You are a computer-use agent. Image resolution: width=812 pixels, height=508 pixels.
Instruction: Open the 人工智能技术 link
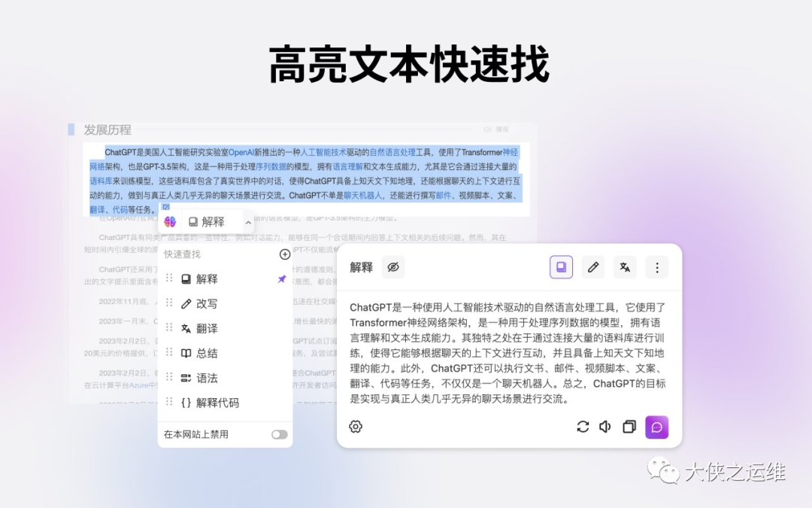point(323,152)
